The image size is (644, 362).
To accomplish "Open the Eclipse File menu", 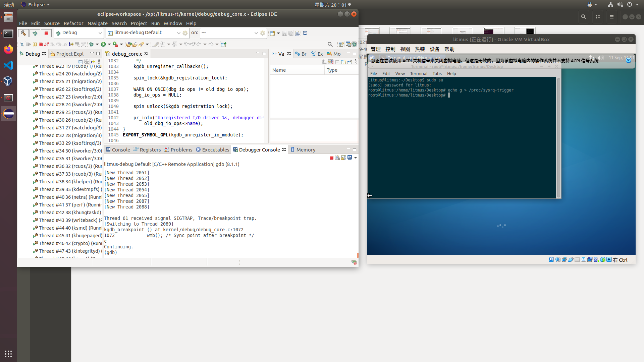I will [23, 23].
